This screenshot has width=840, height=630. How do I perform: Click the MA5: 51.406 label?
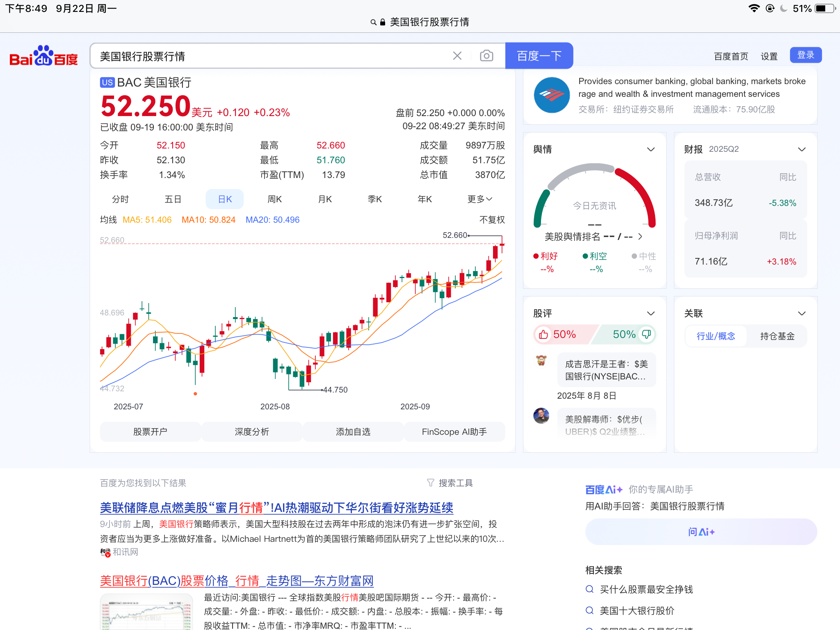tap(147, 220)
